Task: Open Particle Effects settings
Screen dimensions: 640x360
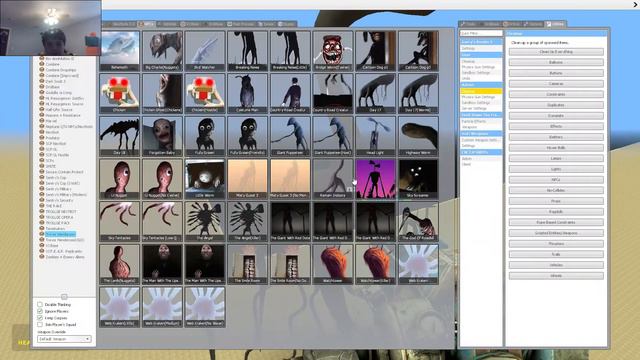Action: coord(473,121)
